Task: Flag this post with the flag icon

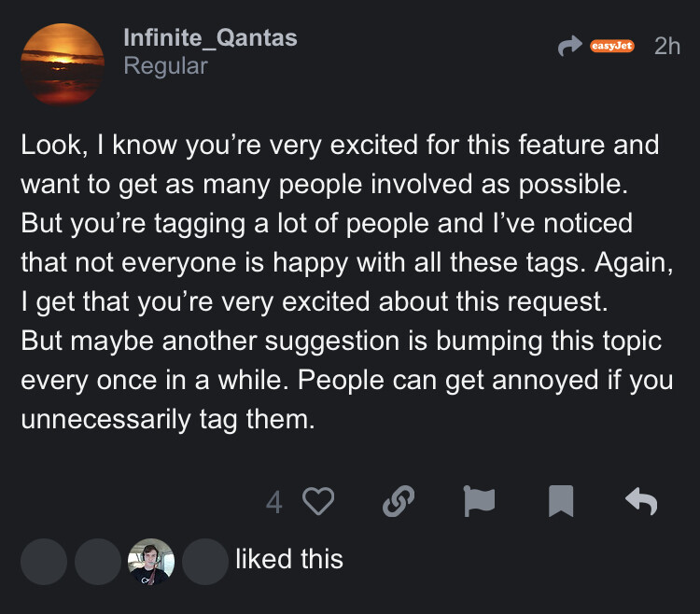Action: [480, 502]
